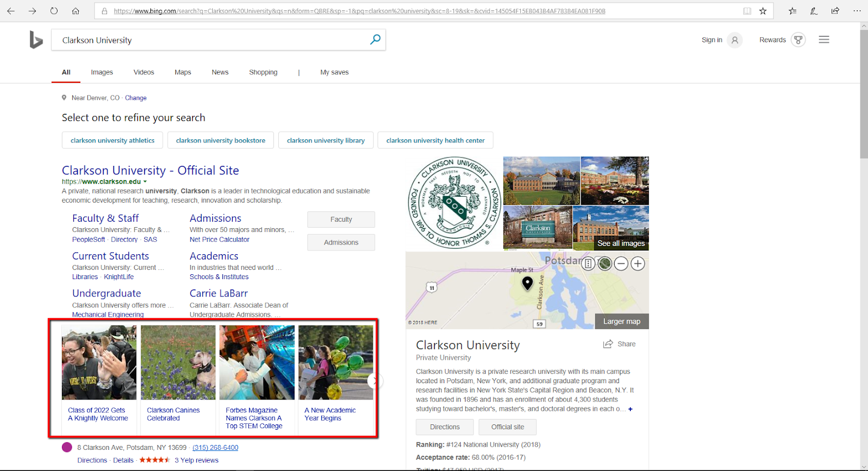This screenshot has width=868, height=471.
Task: Refine search to clarkson university athletics
Action: [112, 140]
